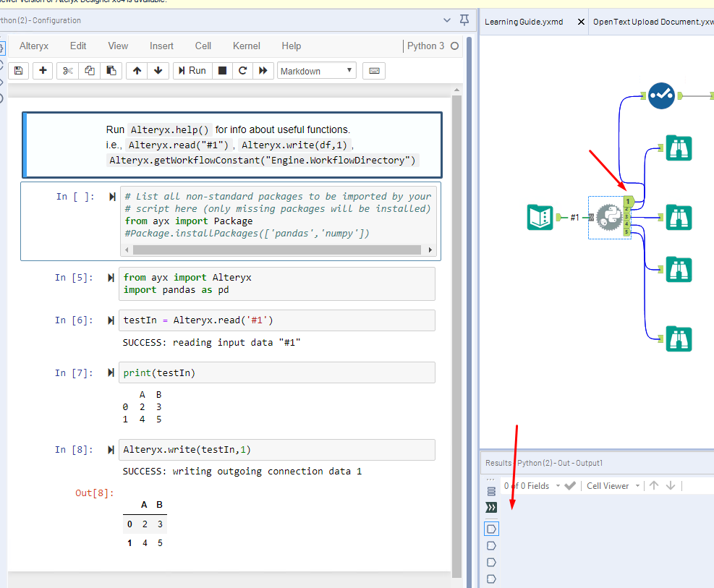Pin the Configuration panel
Viewport: 714px width, 588px height.
[464, 20]
